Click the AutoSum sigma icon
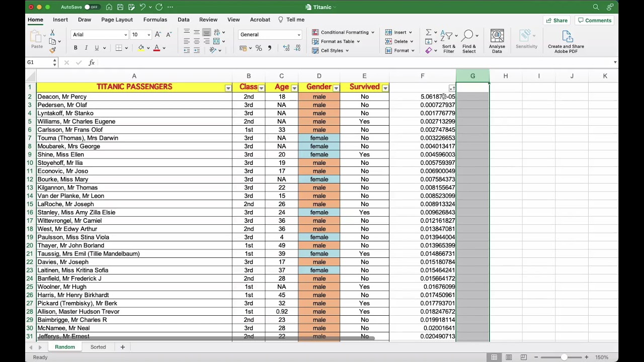The width and height of the screenshot is (644, 362). [428, 32]
